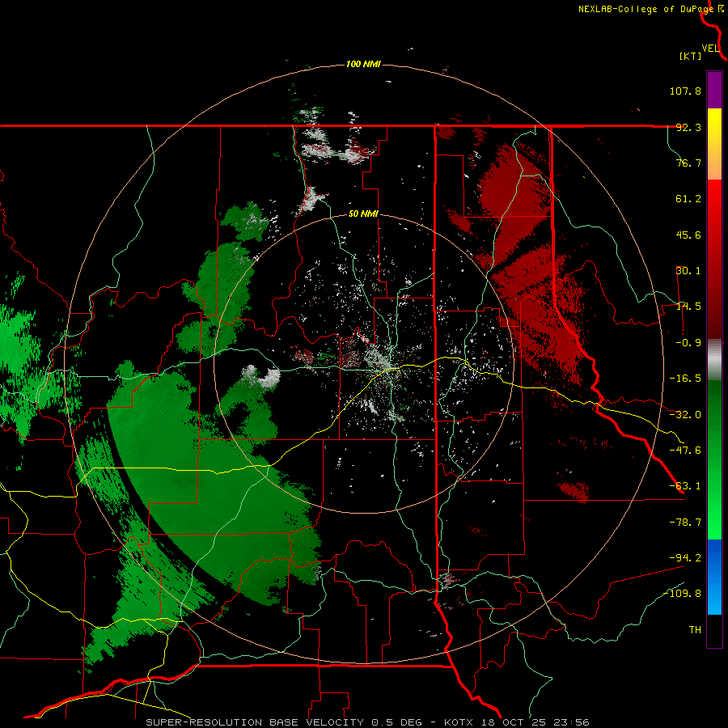728x728 pixels.
Task: Click the 14.5 scale value
Action: tap(688, 307)
